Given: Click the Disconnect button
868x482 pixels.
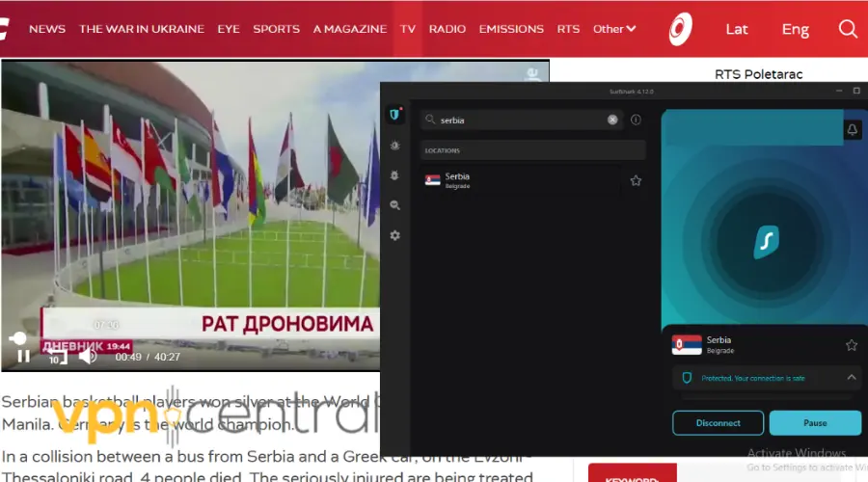Looking at the screenshot, I should coord(718,423).
